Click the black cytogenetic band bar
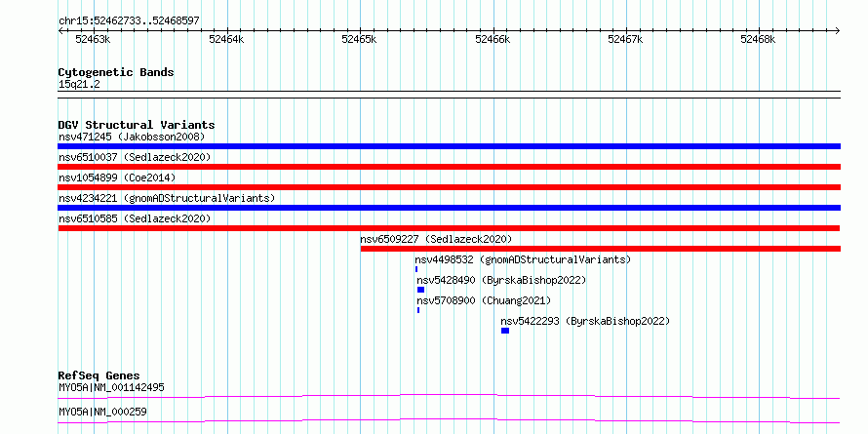 tap(449, 95)
